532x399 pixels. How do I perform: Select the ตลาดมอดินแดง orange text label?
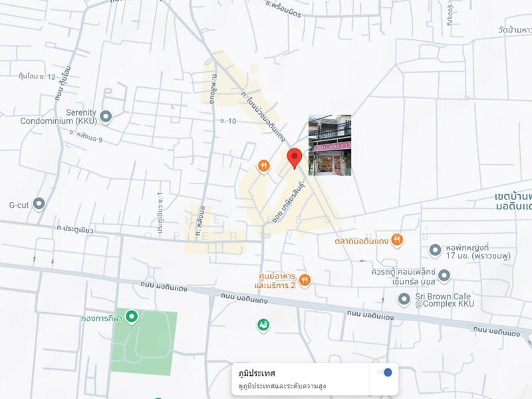coord(362,241)
